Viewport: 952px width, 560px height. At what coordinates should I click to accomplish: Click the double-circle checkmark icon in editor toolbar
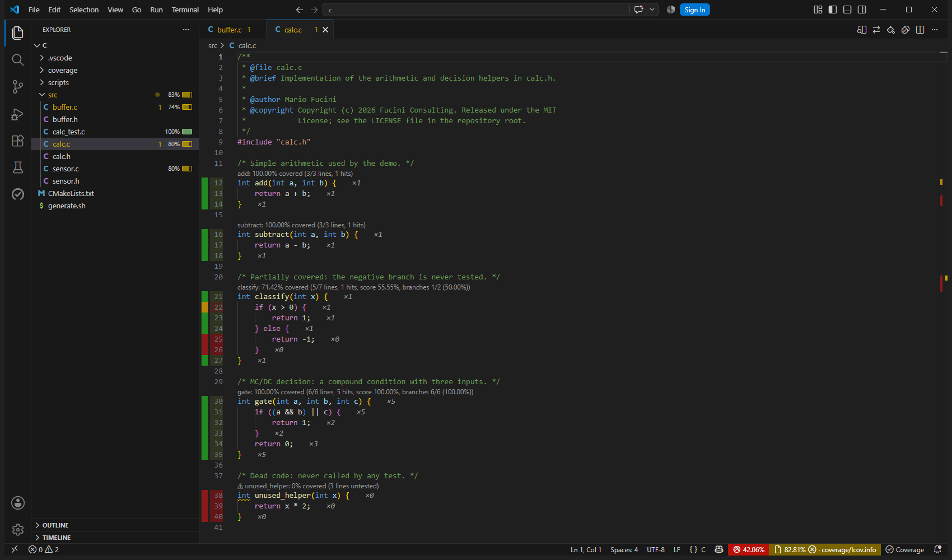point(906,30)
